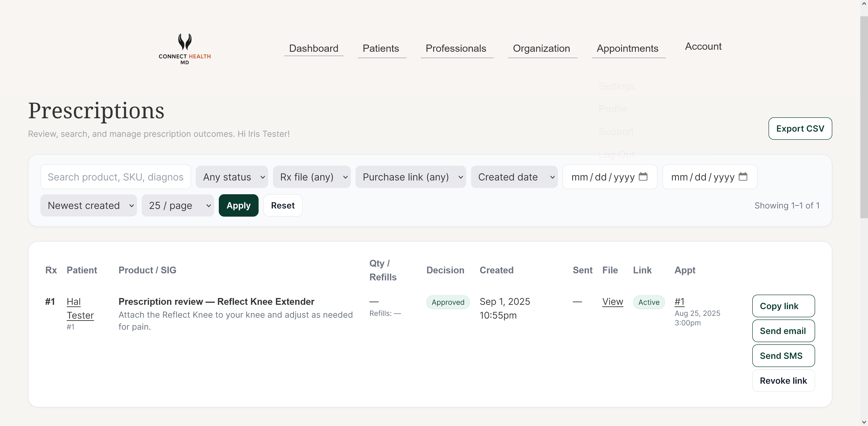Screen dimensions: 868x426
Task: Reset all filter fields
Action: click(283, 205)
